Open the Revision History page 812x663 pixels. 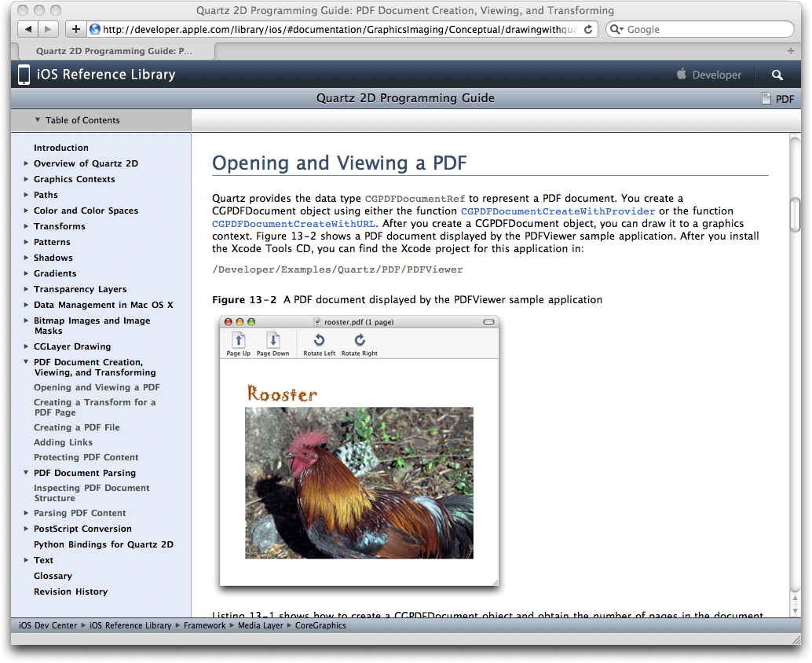pos(71,592)
